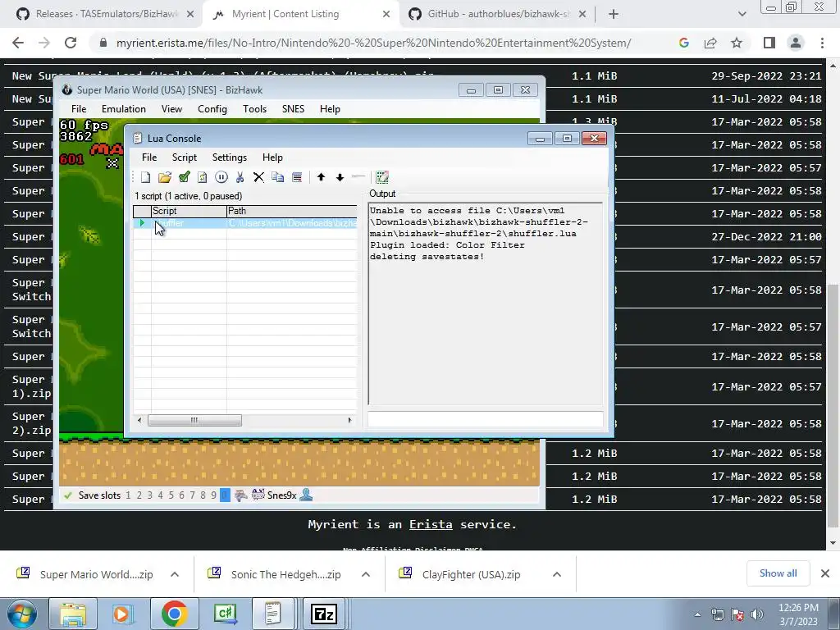840x630 pixels.
Task: Open Tools menu in BizHawk window
Action: (x=254, y=109)
